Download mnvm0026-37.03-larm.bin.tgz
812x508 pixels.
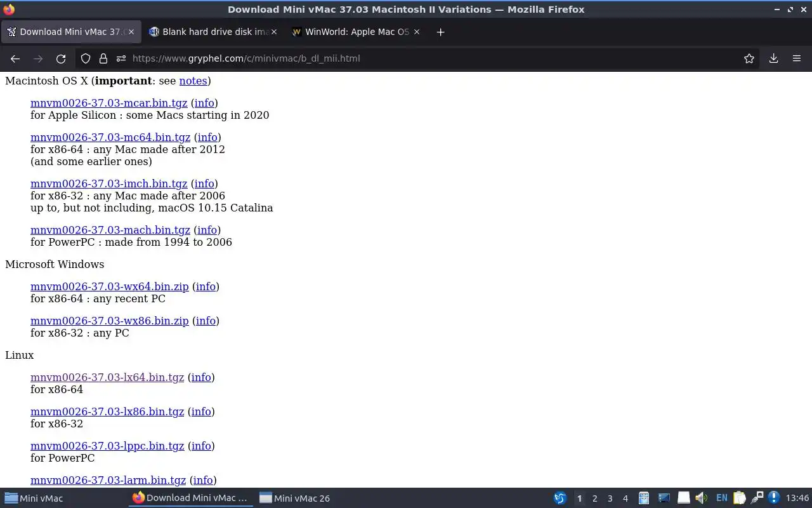pos(108,480)
